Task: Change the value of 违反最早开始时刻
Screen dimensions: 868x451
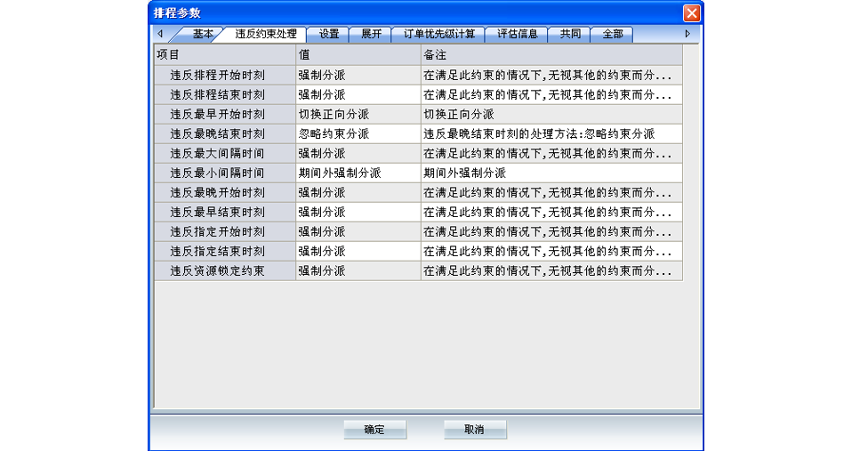Action: coord(358,114)
